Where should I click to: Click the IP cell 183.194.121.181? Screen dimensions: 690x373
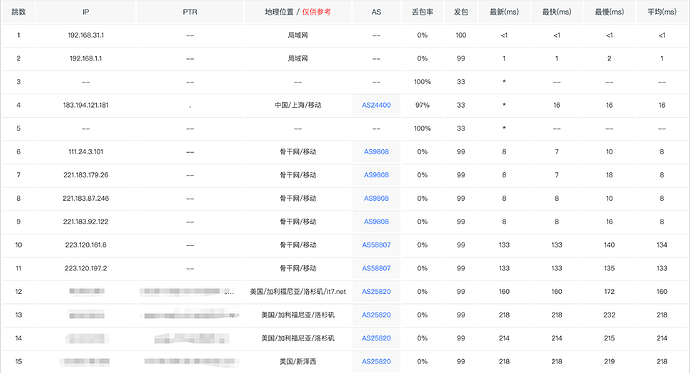[x=86, y=105]
